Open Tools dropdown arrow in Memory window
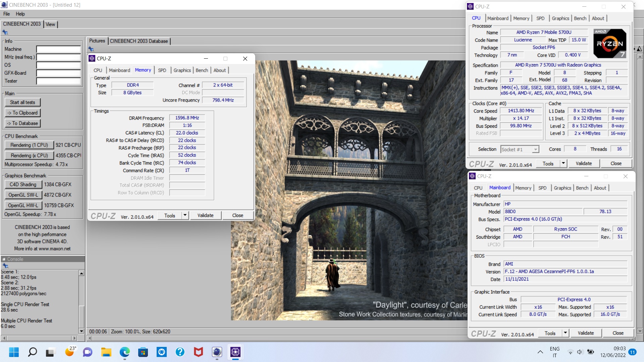644x362 pixels. click(185, 215)
